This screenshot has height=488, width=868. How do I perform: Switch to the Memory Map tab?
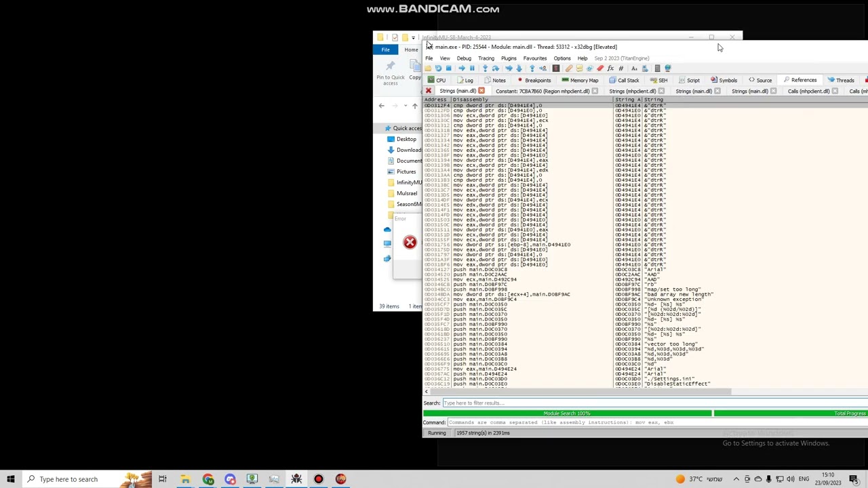click(x=580, y=80)
